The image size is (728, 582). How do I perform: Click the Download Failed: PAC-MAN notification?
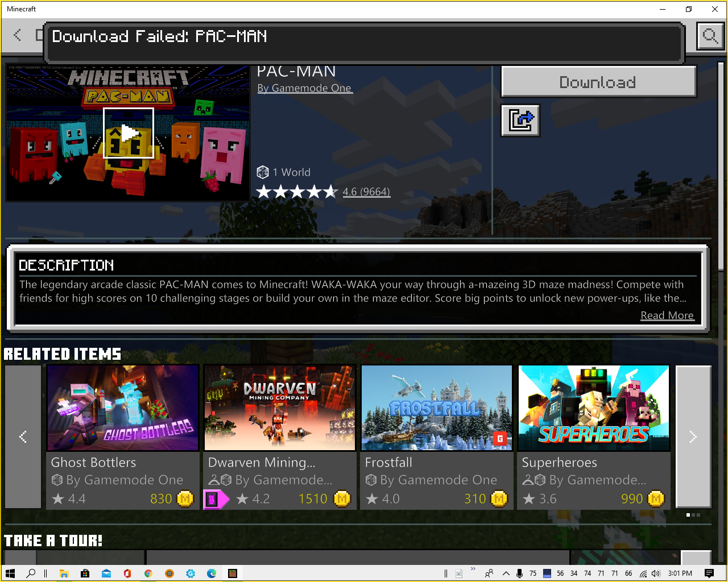pos(364,43)
